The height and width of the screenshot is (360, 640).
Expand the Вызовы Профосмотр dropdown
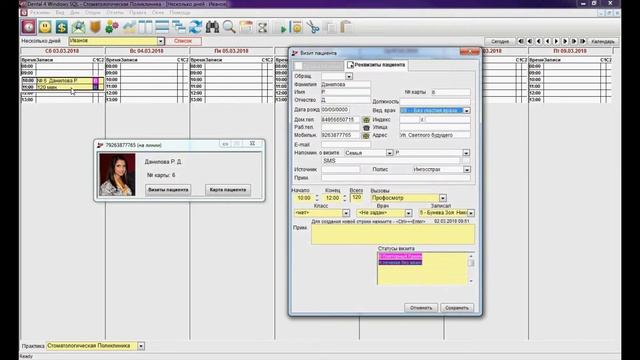443,198
